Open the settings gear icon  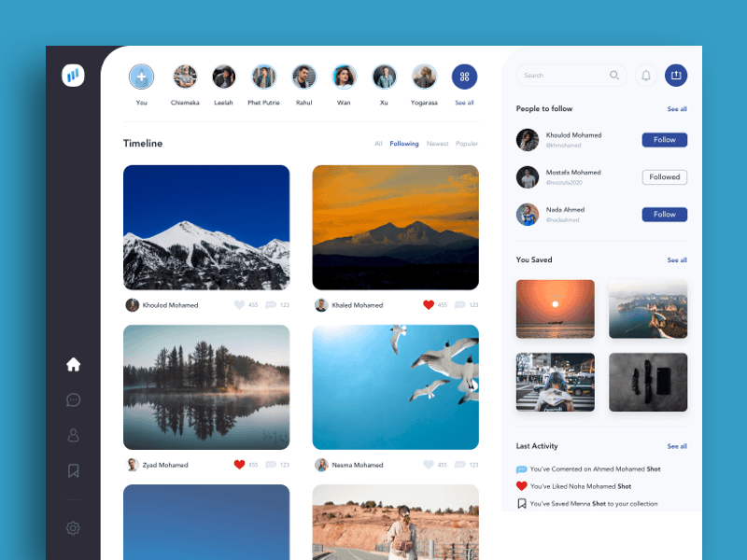coord(73,527)
